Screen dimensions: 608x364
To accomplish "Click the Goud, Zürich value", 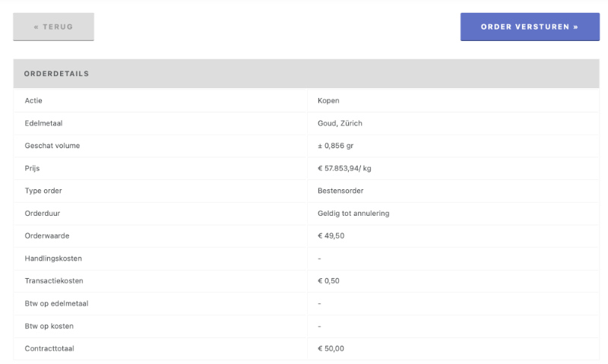I will 340,123.
